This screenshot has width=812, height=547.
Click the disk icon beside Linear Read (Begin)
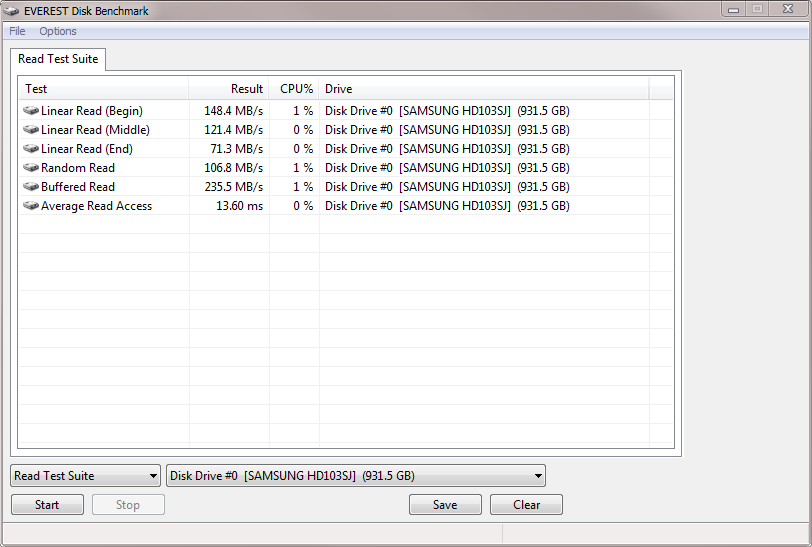click(x=31, y=111)
